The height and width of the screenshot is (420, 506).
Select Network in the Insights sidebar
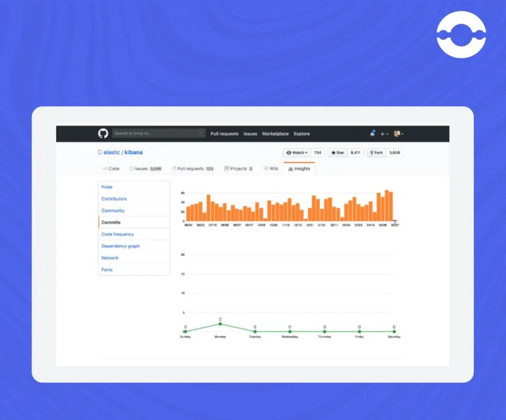pos(134,258)
